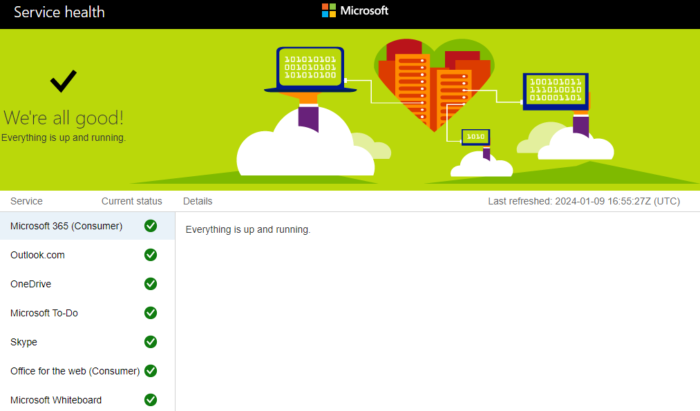This screenshot has width=700, height=411.
Task: Click the green status check for Microsoft To-Do
Action: click(150, 313)
